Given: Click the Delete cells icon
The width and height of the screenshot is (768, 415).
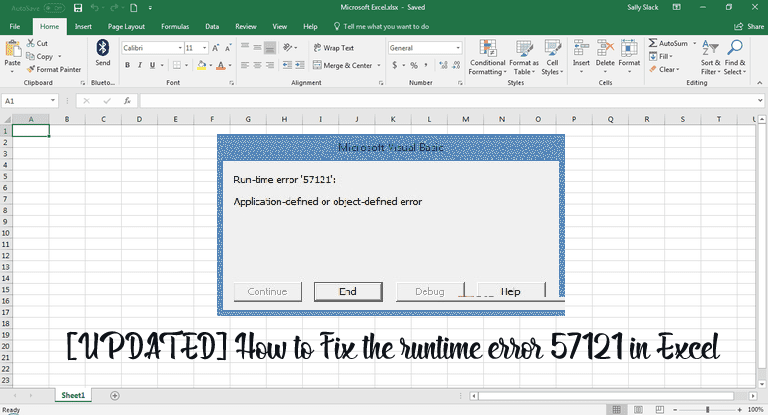Looking at the screenshot, I should click(605, 49).
